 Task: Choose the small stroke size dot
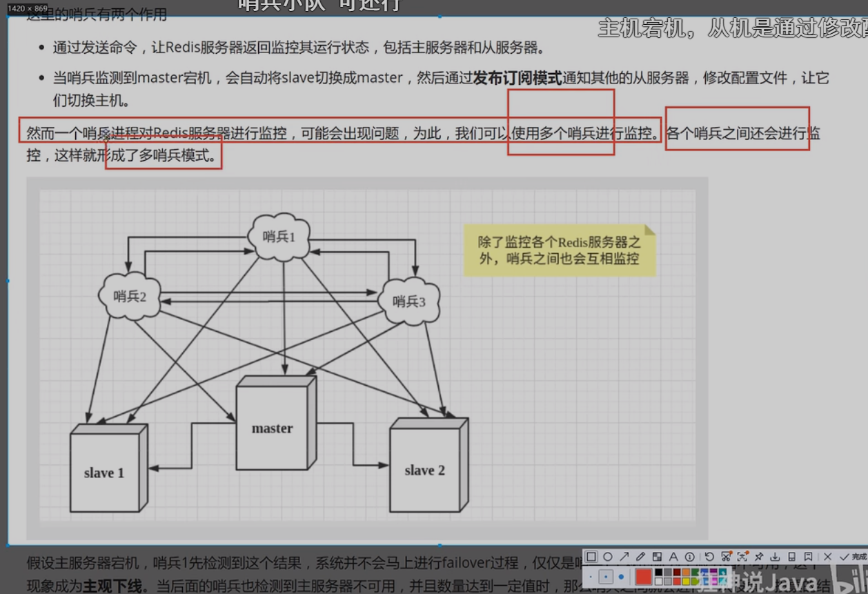(591, 577)
